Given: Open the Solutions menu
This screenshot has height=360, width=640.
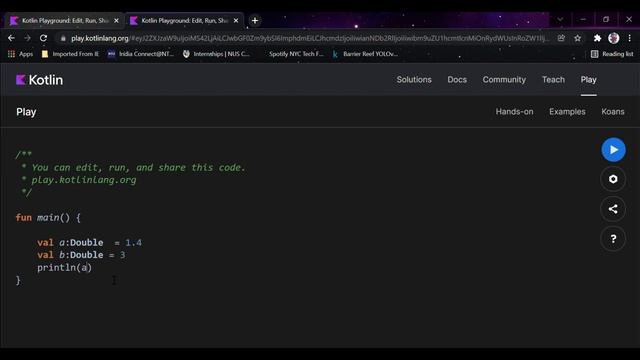Looking at the screenshot, I should coord(414,80).
